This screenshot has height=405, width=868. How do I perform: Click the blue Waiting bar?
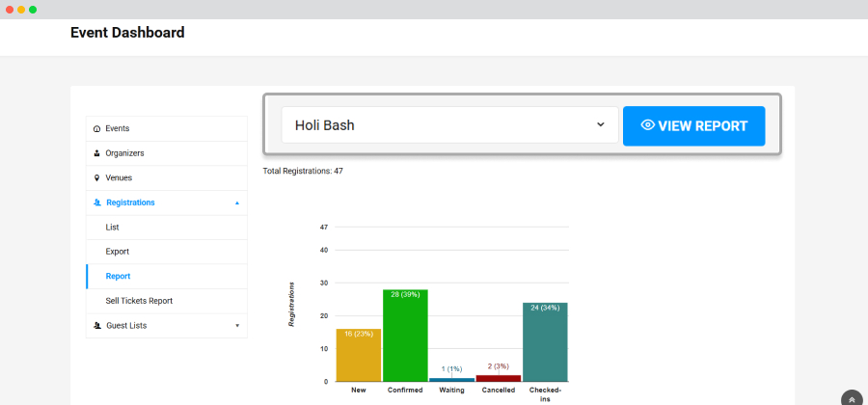(x=451, y=380)
